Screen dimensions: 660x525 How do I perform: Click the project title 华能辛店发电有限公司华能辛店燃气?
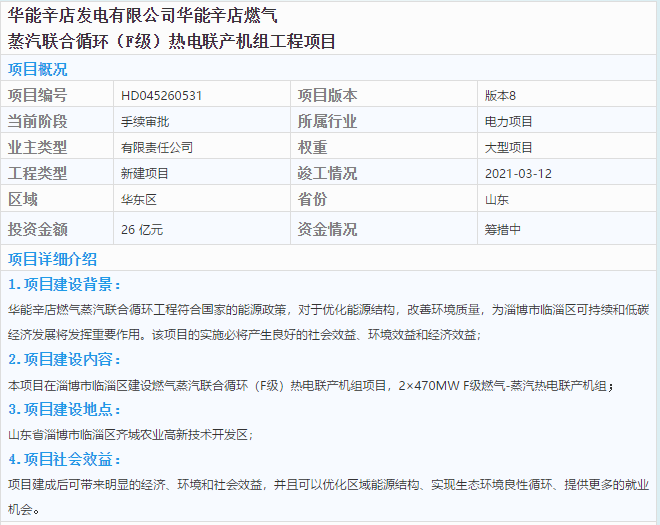[142, 16]
